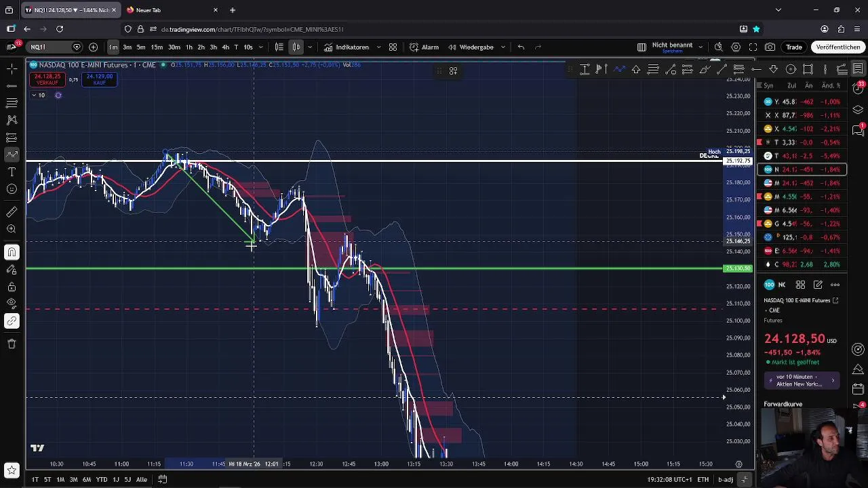Open the emoji and icons tool
Viewport: 868px width, 488px height.
pos(12,189)
